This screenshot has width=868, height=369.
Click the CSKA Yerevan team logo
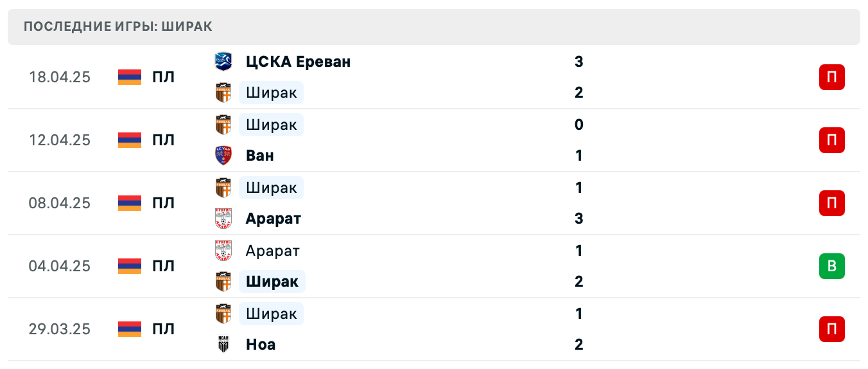pos(223,62)
